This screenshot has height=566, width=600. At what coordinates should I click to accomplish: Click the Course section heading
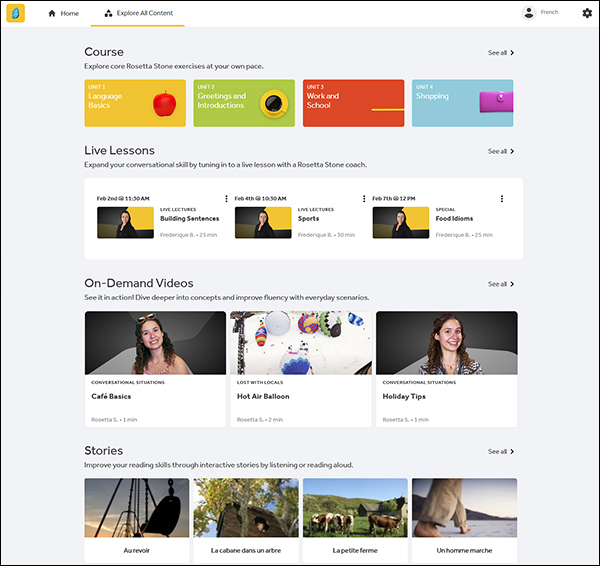(x=104, y=52)
